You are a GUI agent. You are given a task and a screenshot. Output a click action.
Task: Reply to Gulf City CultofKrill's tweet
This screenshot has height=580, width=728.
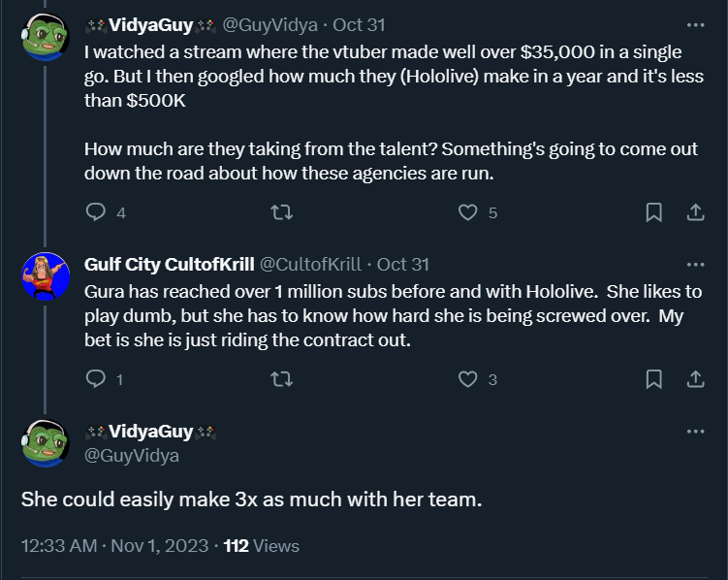tap(96, 378)
